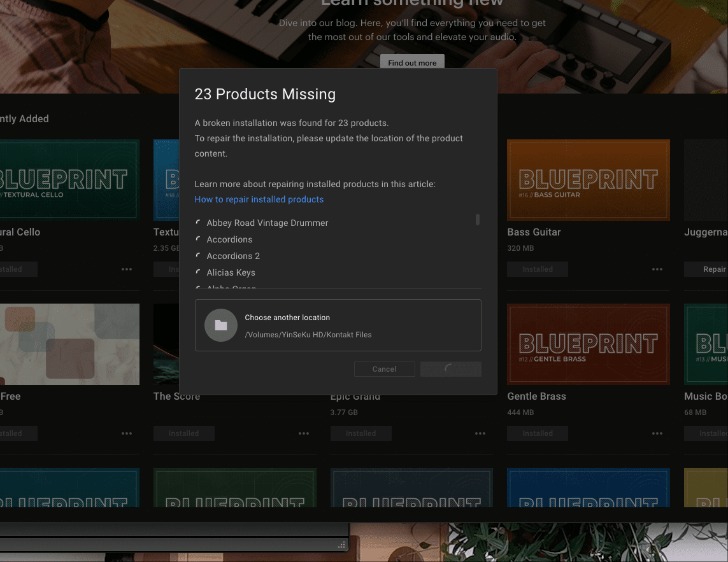Click the 3.77 GB size label

[x=344, y=412]
